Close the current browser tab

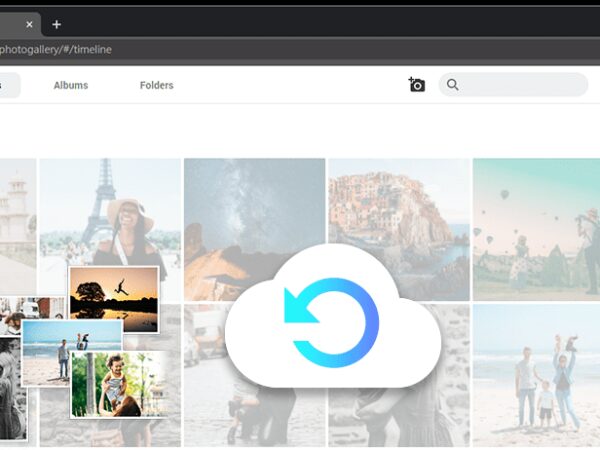point(29,24)
